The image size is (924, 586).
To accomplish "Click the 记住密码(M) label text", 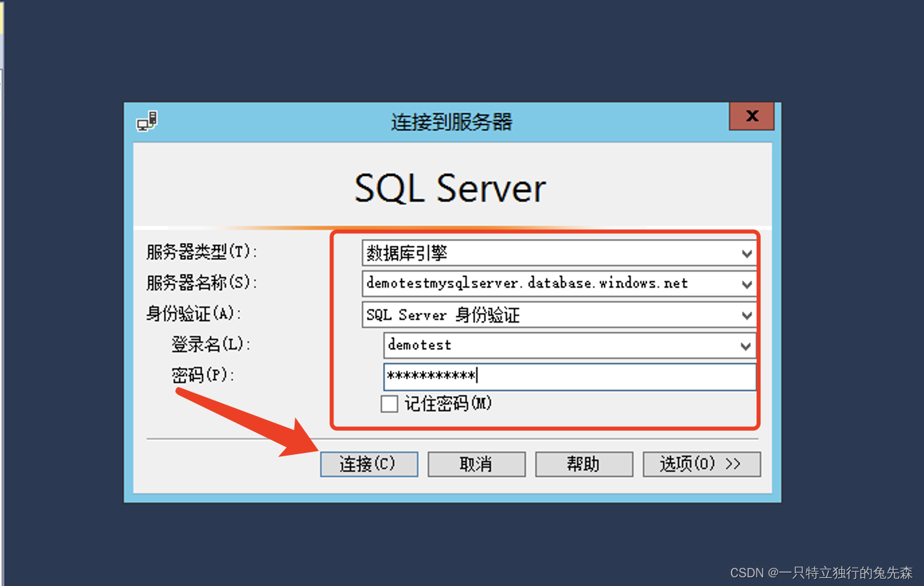I will click(x=448, y=404).
